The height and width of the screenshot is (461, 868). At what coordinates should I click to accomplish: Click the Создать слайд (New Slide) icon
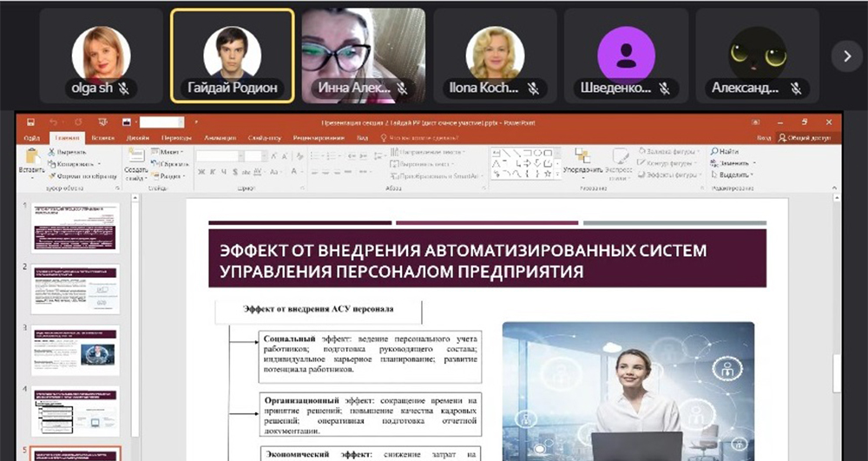coord(135,155)
